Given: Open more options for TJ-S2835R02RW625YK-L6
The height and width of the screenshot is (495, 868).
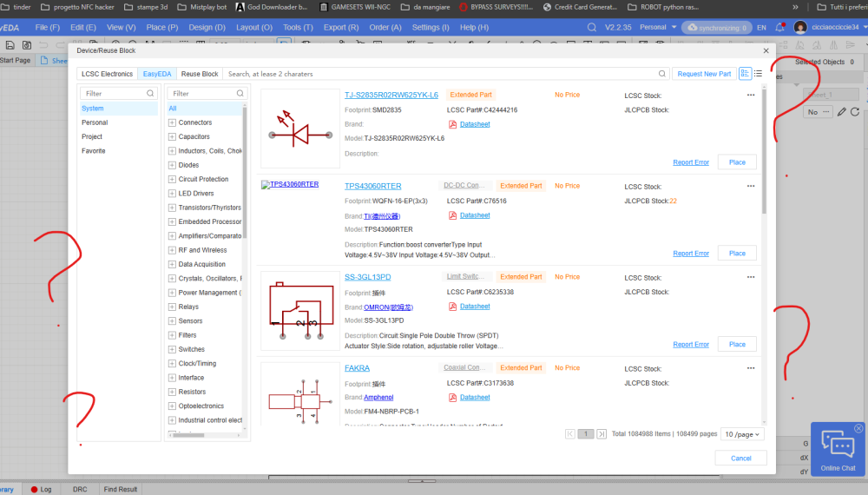Looking at the screenshot, I should pyautogui.click(x=751, y=95).
